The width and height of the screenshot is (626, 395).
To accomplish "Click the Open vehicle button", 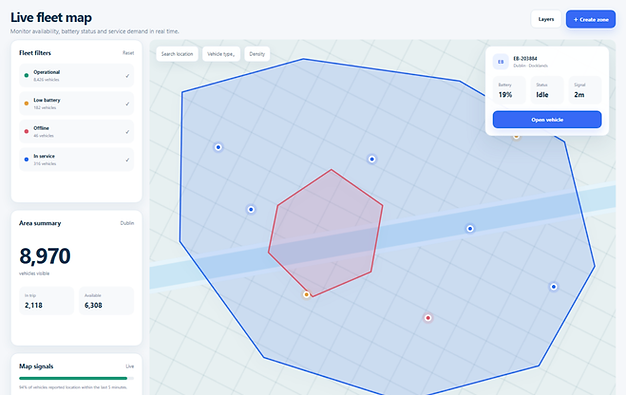I will coord(547,119).
